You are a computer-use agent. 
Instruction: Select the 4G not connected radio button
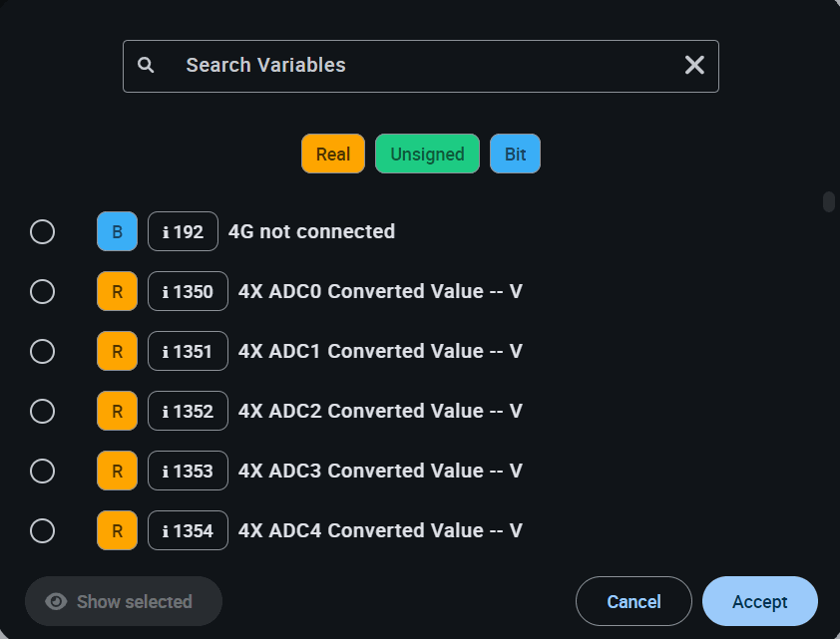42,231
